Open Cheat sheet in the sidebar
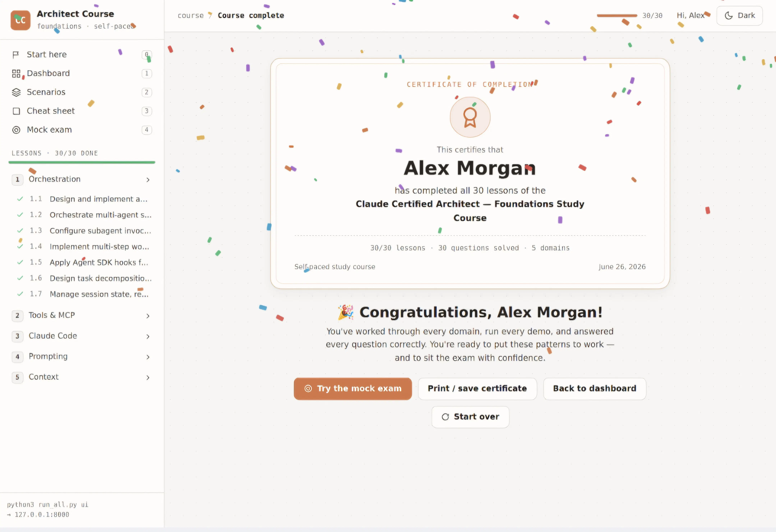Image resolution: width=776 pixels, height=532 pixels. 82,111
